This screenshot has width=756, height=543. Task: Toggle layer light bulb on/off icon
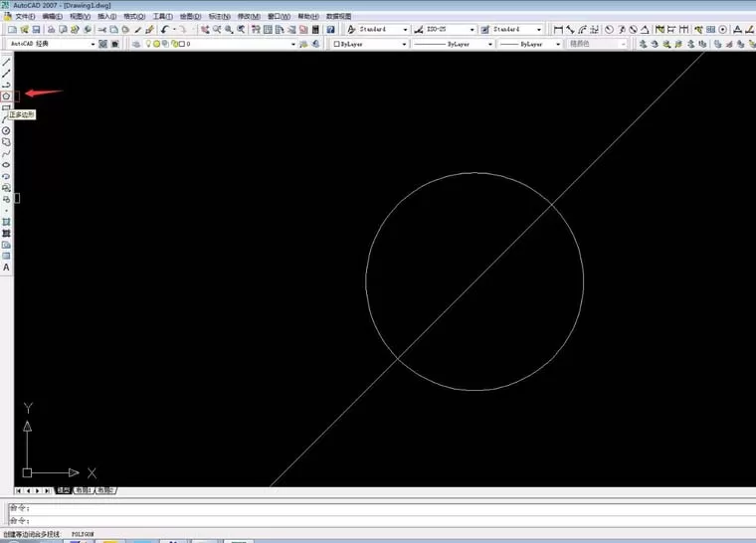click(148, 44)
